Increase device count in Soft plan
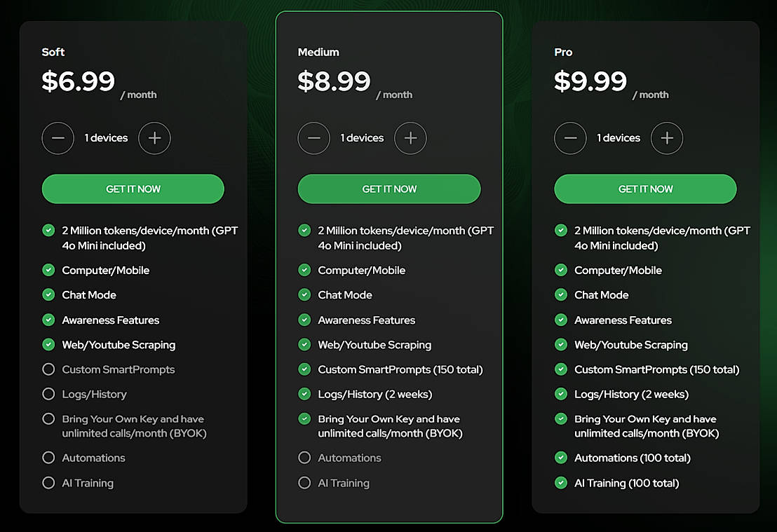This screenshot has width=777, height=532. tap(154, 138)
